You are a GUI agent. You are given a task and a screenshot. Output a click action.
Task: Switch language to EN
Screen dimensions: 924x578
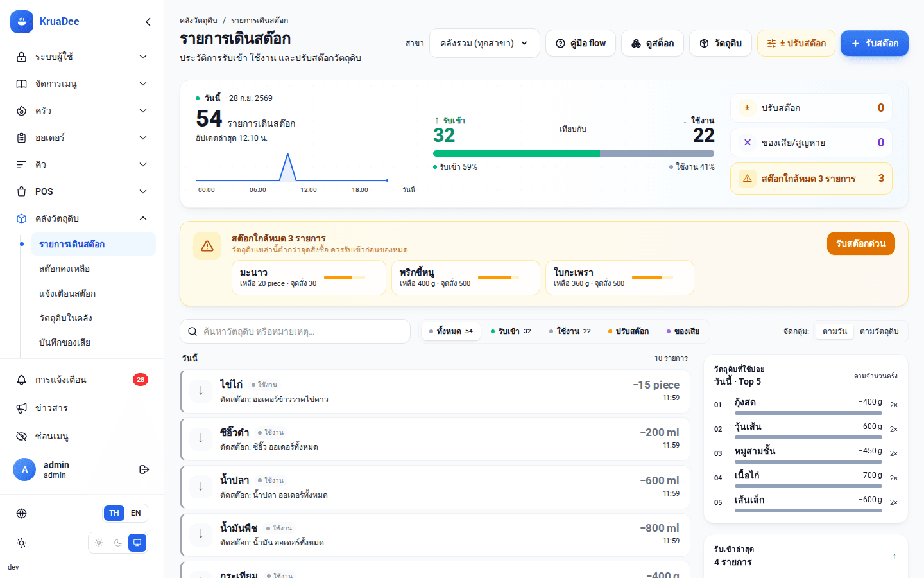[136, 513]
